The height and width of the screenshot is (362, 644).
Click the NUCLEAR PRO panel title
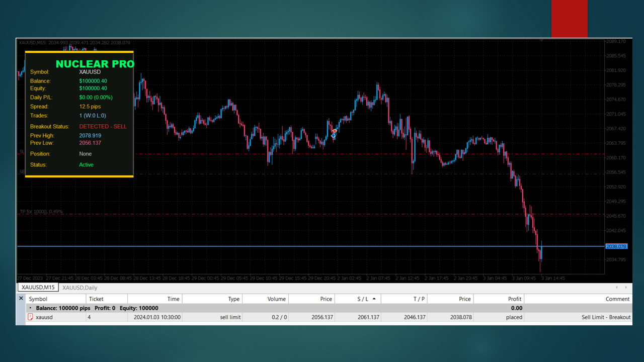point(95,64)
